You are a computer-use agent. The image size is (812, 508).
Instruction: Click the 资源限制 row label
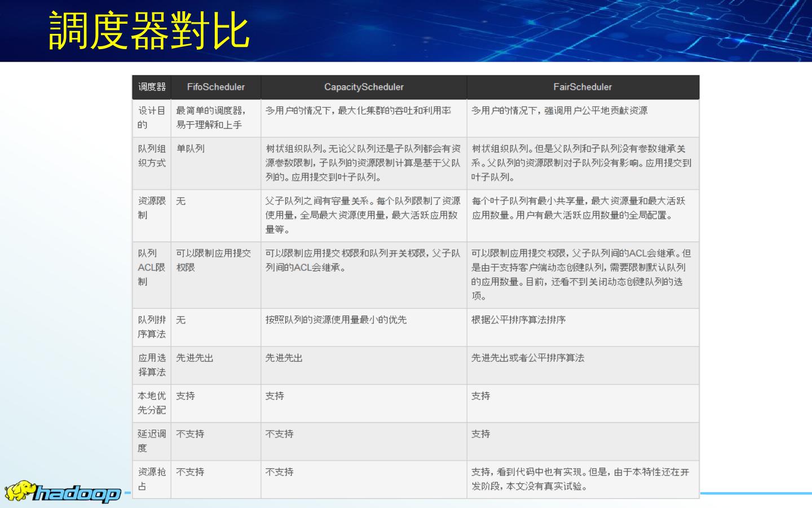pyautogui.click(x=152, y=208)
